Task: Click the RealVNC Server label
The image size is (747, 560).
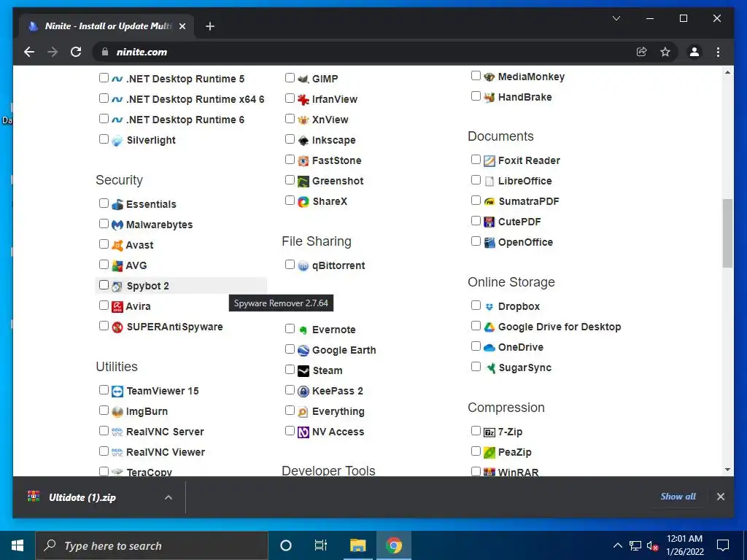Action: tap(165, 432)
